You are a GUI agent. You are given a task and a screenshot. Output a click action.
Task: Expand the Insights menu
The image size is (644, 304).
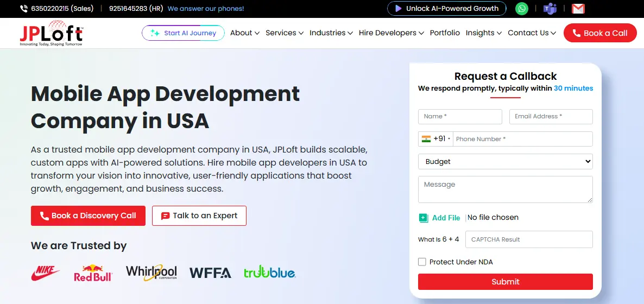[484, 33]
